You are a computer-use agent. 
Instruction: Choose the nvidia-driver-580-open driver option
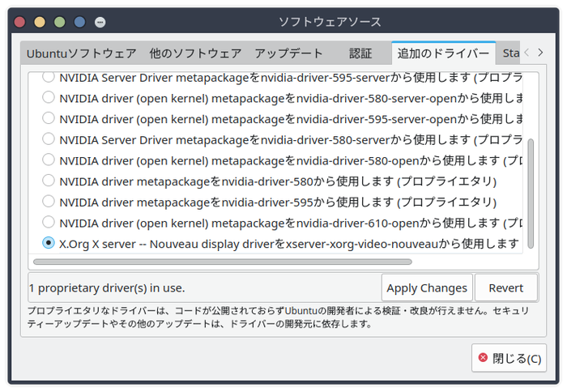(x=49, y=160)
